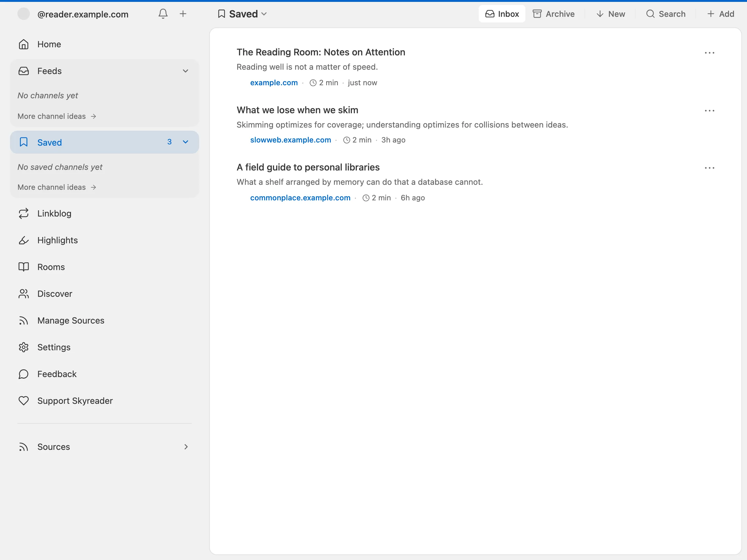Open the more options for 'The Reading Room' article
This screenshot has height=560, width=747.
709,53
